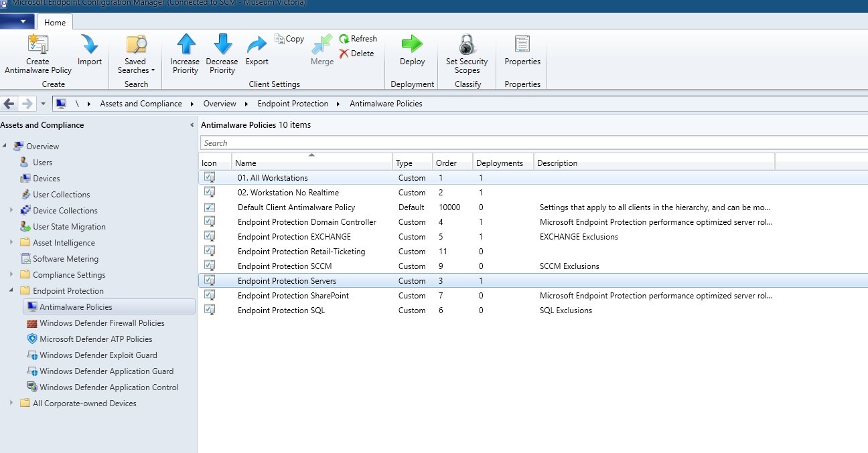Click the Default Client Antimalware Policy icon

click(210, 207)
